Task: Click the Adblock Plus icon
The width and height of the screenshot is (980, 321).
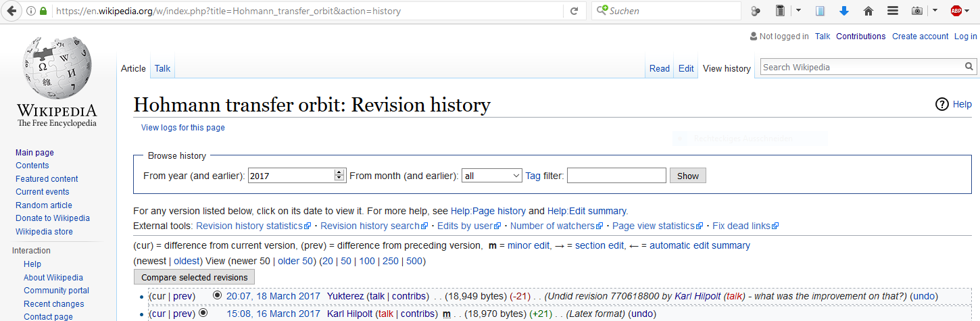Action: pyautogui.click(x=956, y=11)
